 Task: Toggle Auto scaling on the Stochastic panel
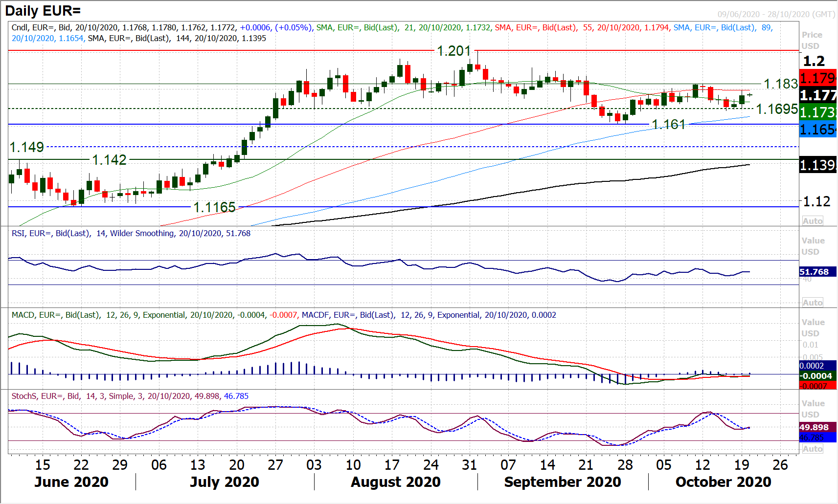click(812, 449)
